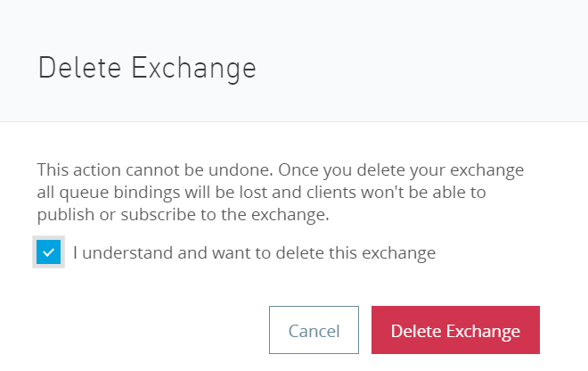Click the "I understand and want to delete" label
This screenshot has width=588, height=371.
click(254, 253)
